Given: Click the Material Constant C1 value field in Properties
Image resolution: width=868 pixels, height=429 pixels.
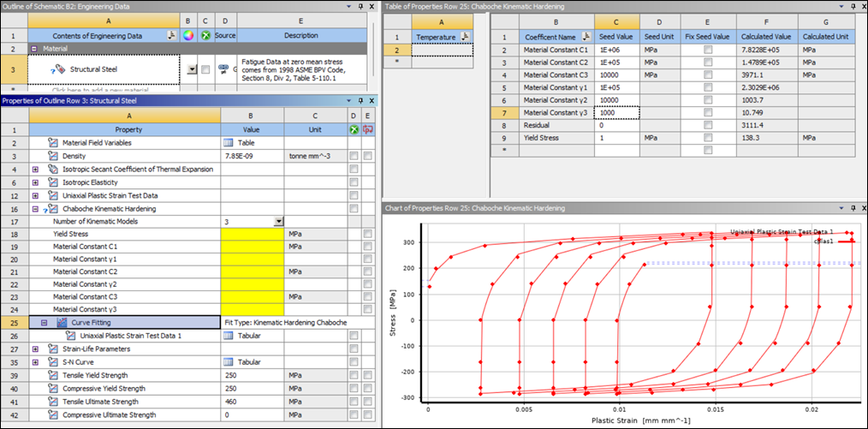Looking at the screenshot, I should pyautogui.click(x=253, y=248).
